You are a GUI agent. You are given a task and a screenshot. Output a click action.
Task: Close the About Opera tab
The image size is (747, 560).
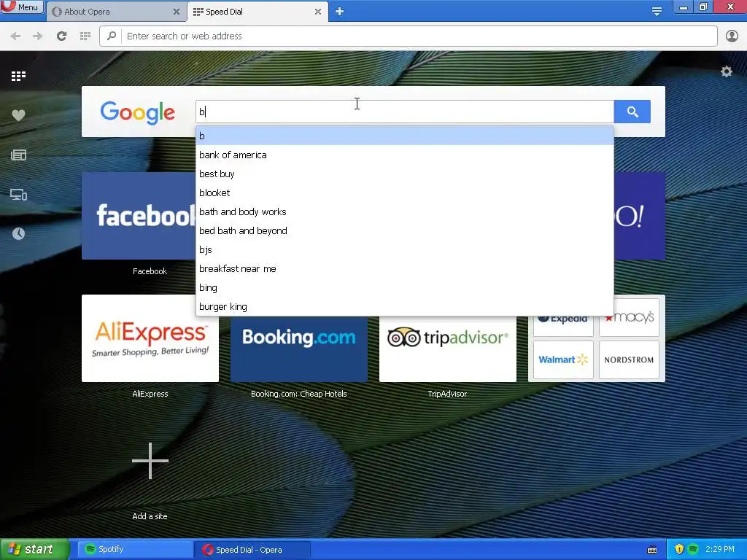[177, 12]
